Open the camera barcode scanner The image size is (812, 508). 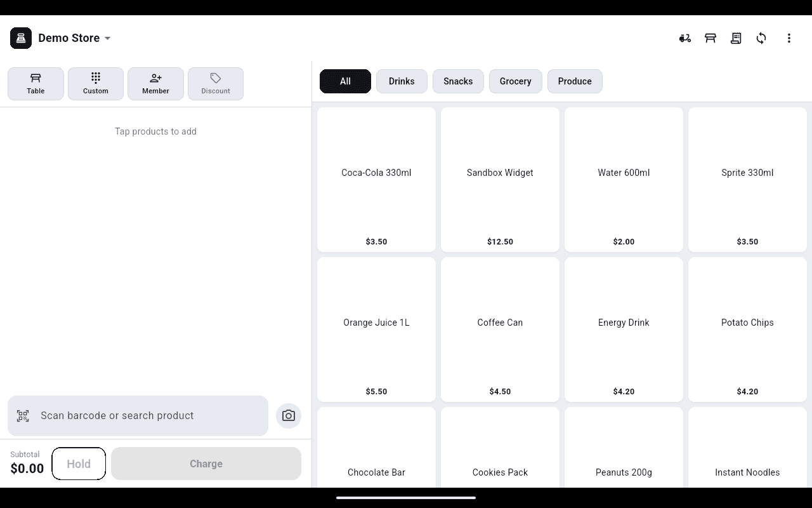[289, 416]
